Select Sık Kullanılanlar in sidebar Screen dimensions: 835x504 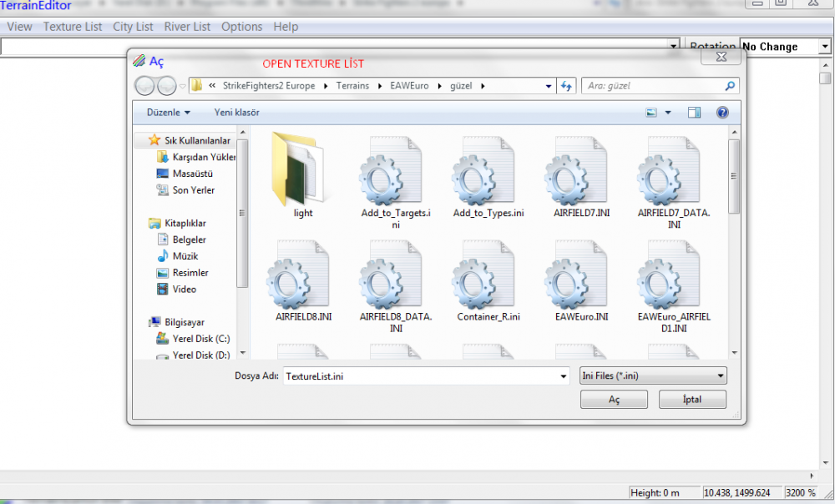tap(190, 140)
